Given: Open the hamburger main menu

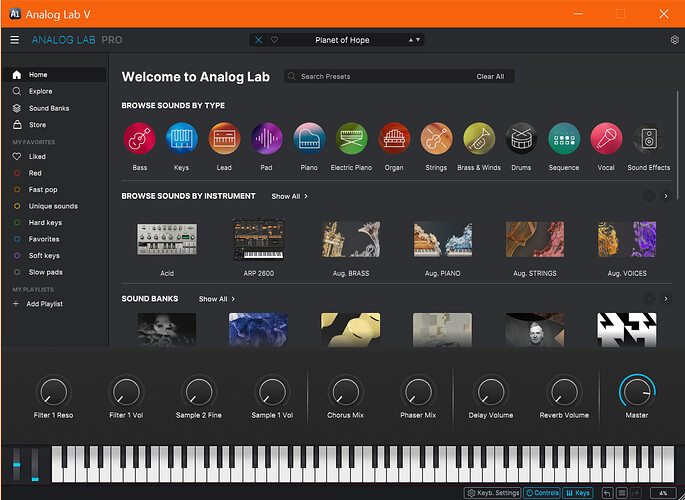Looking at the screenshot, I should [14, 40].
